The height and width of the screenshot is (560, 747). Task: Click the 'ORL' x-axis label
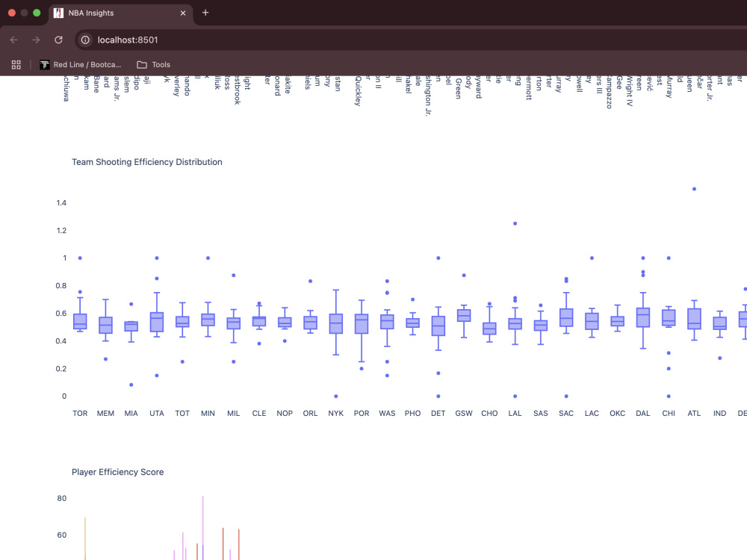[310, 414]
